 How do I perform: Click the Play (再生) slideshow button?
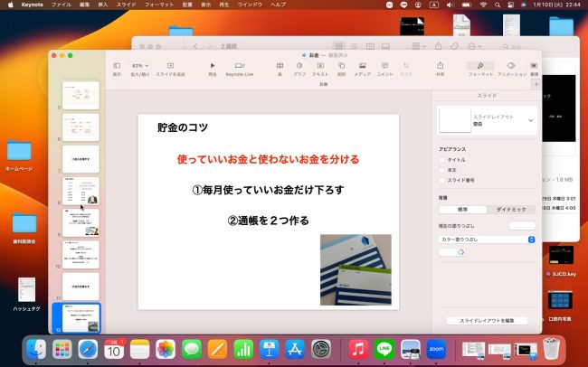pyautogui.click(x=213, y=66)
